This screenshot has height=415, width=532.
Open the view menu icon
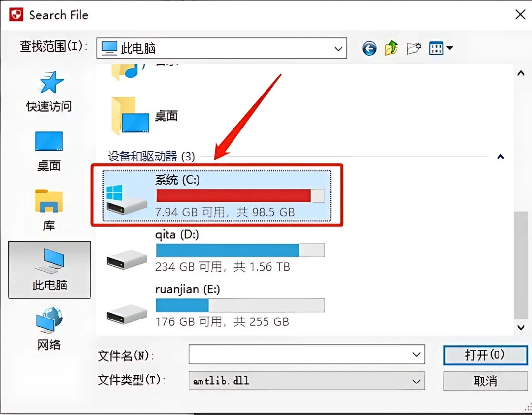click(x=440, y=48)
